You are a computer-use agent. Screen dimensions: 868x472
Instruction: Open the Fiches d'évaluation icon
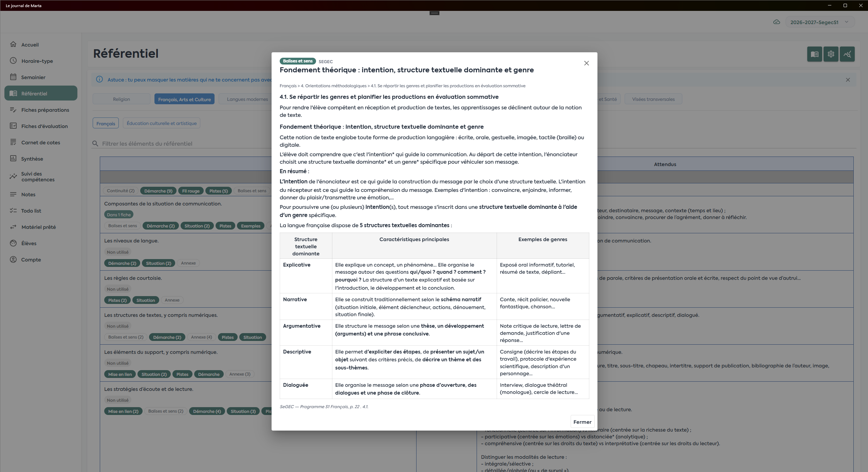13,126
